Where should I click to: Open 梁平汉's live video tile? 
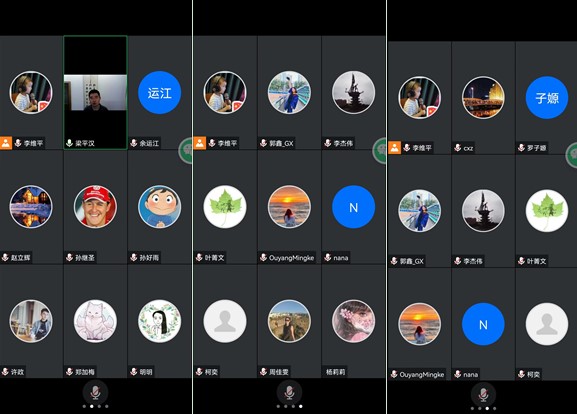[x=95, y=92]
